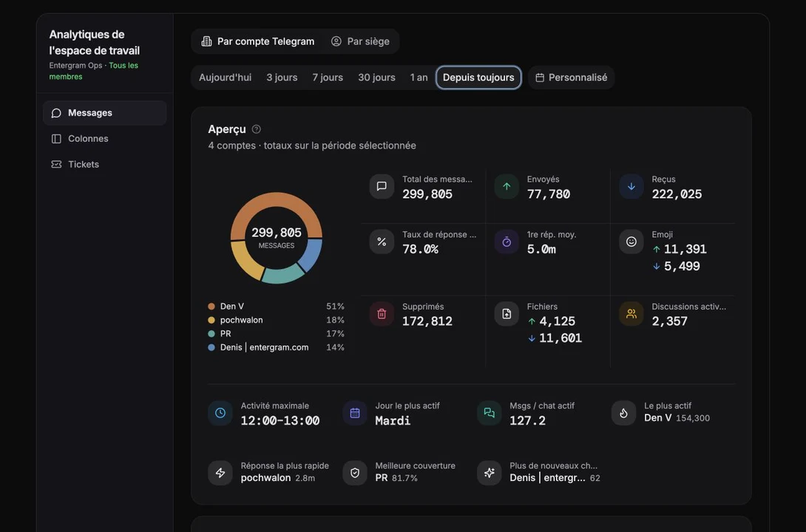Click the Denis | entergram.com legend label

pos(264,347)
